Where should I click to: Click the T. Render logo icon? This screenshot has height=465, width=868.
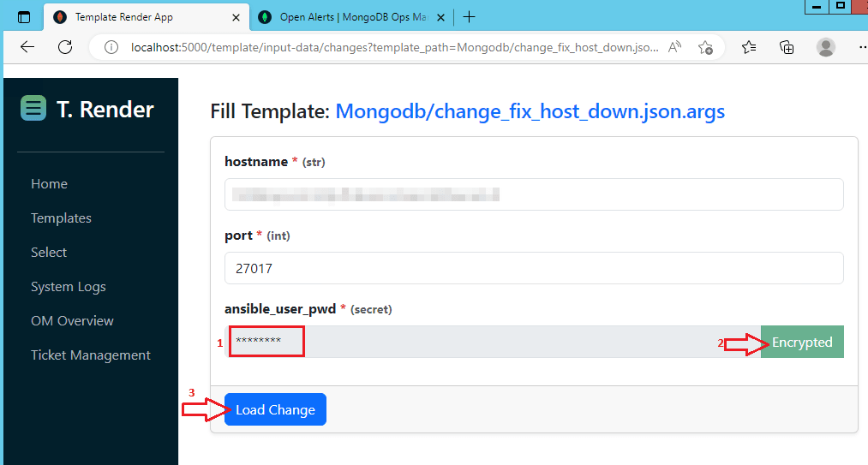(33, 108)
